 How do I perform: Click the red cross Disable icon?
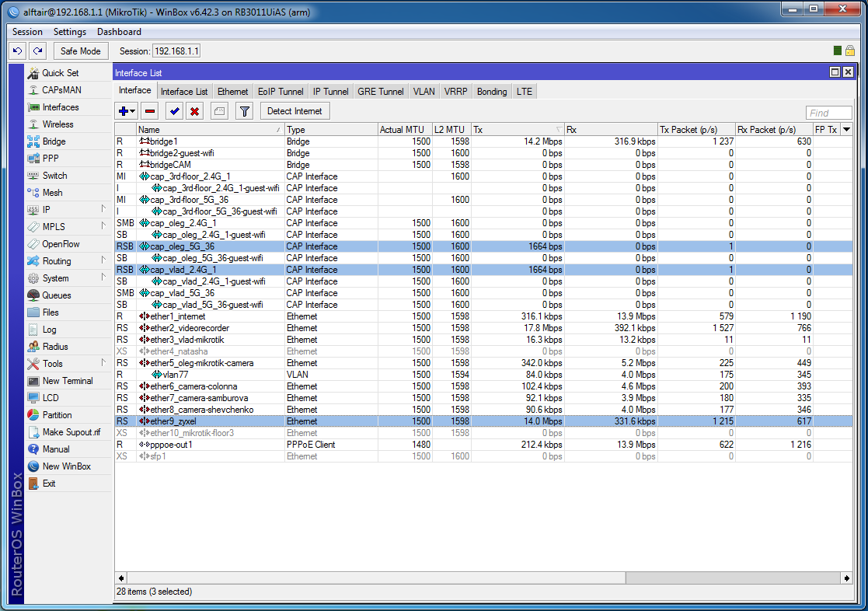(195, 111)
